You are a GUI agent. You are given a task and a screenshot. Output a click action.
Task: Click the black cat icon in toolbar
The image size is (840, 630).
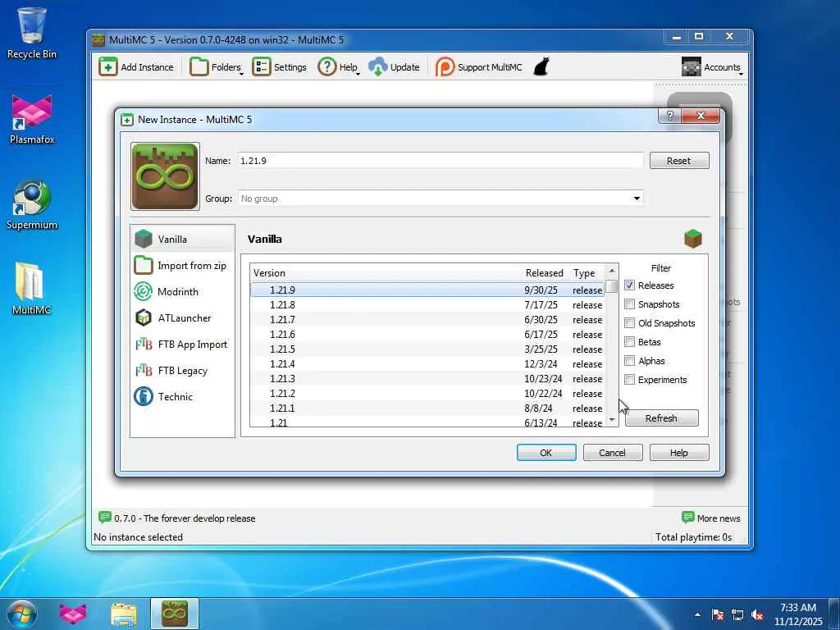541,67
